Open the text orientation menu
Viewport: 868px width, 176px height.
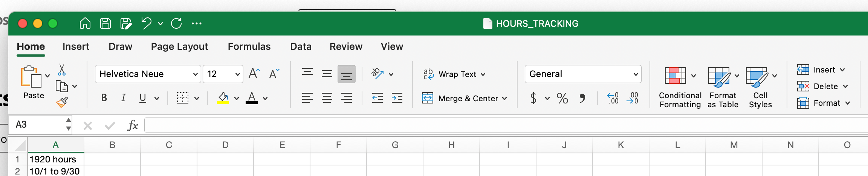tap(382, 74)
